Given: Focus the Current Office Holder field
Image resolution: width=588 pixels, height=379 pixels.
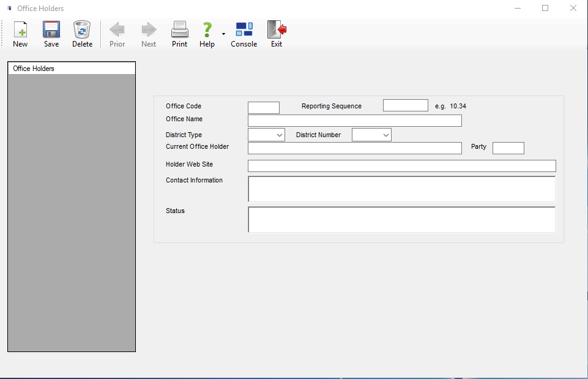Looking at the screenshot, I should pos(355,148).
